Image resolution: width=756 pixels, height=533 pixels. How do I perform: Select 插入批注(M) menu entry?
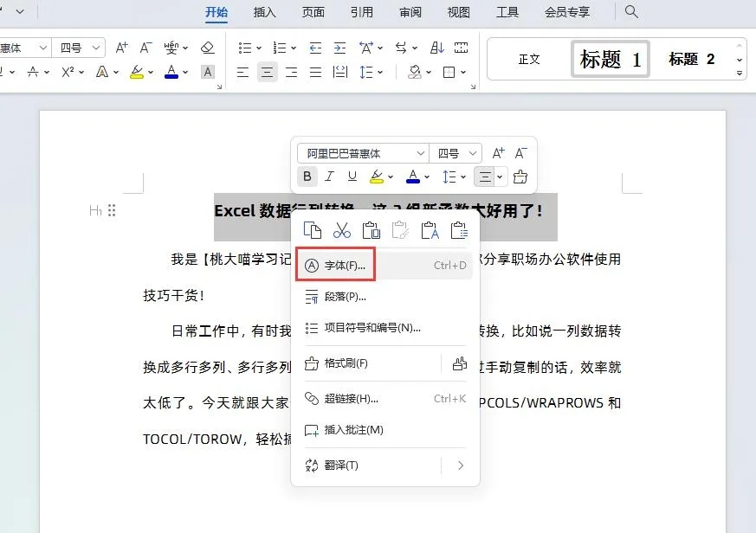pos(384,430)
